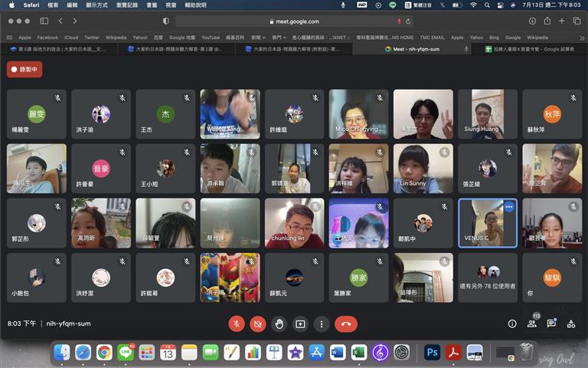Image resolution: width=588 pixels, height=368 pixels.
Task: Select the Siung Huang video tile
Action: click(488, 114)
